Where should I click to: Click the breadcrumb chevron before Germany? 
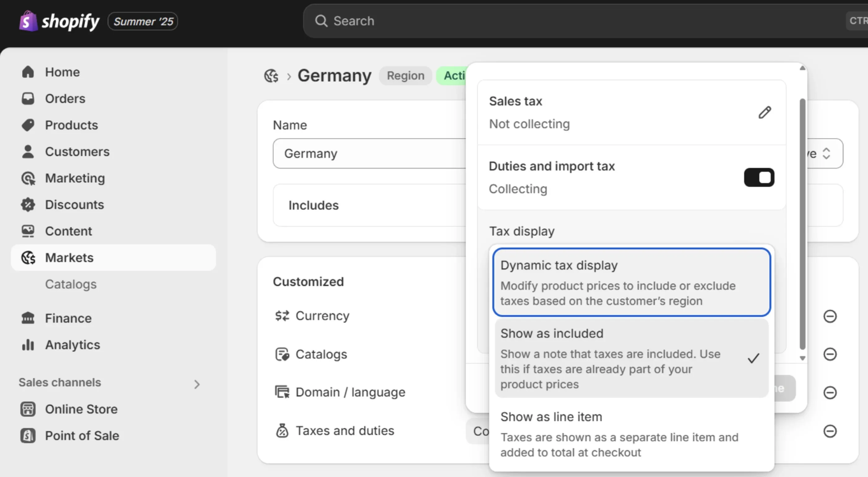click(289, 77)
